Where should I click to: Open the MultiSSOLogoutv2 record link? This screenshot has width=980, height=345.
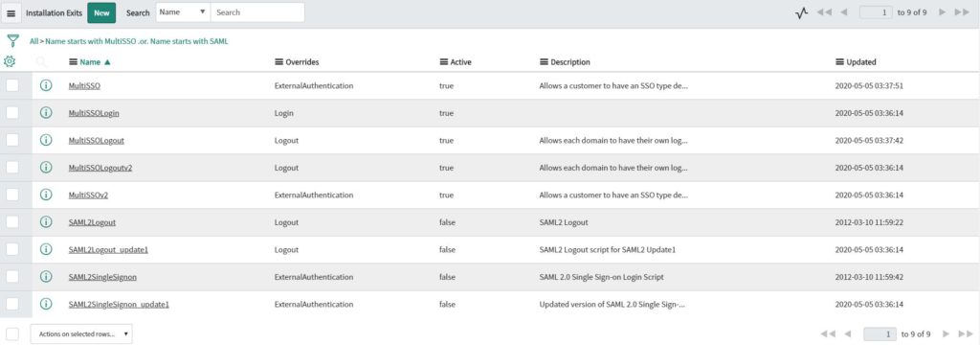(100, 168)
